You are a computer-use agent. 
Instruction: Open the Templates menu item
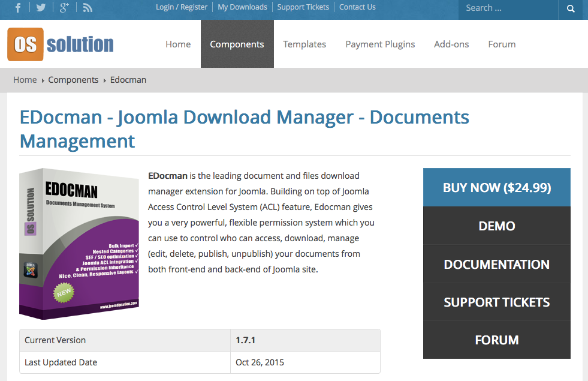(x=304, y=44)
